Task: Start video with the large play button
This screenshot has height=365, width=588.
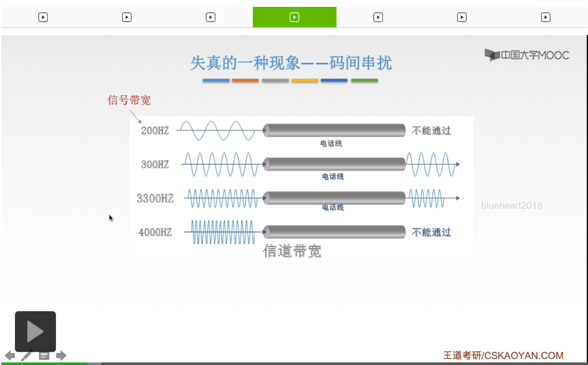Action: (35, 332)
